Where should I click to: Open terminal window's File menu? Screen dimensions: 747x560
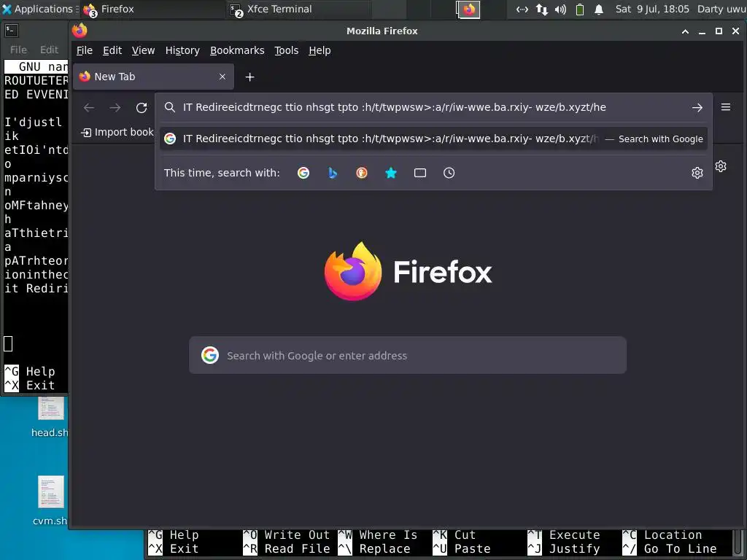(18, 50)
